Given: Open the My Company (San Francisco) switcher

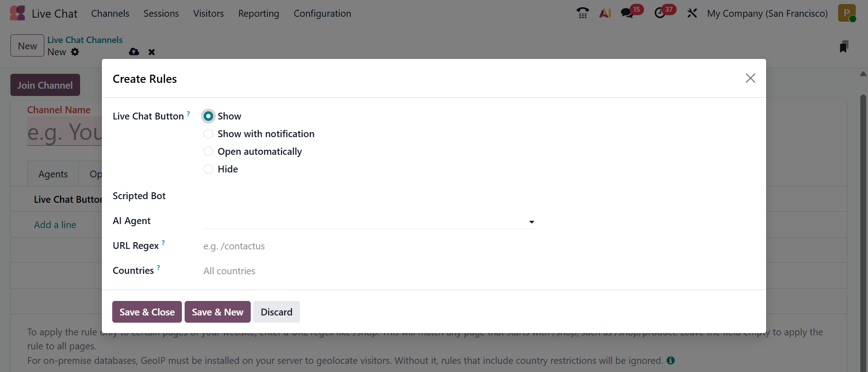Looking at the screenshot, I should click(x=767, y=14).
